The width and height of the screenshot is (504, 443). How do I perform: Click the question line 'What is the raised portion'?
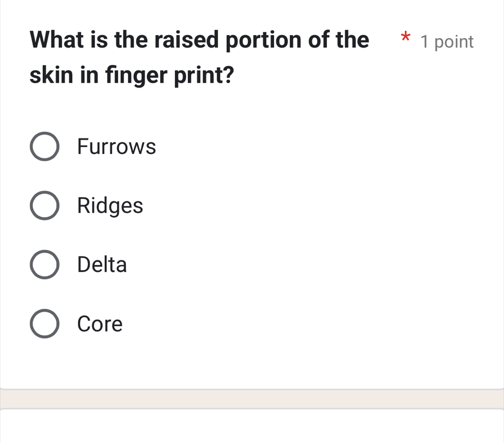point(199,40)
